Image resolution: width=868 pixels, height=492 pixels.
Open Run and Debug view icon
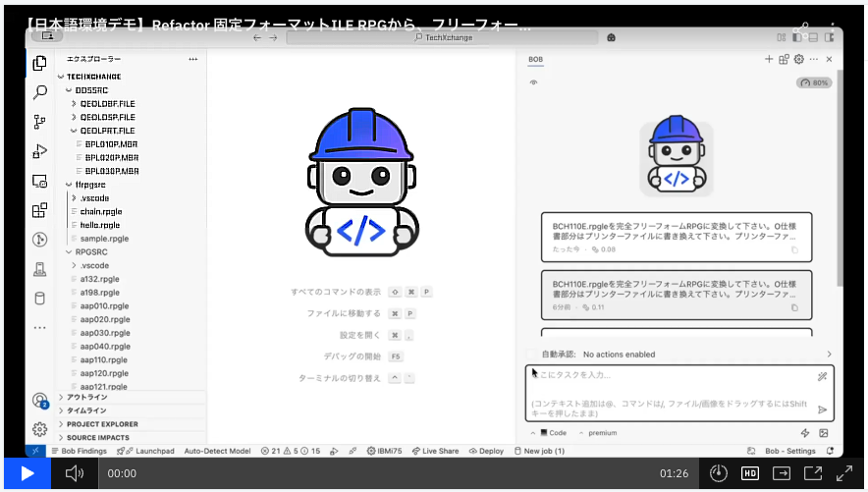[x=40, y=151]
